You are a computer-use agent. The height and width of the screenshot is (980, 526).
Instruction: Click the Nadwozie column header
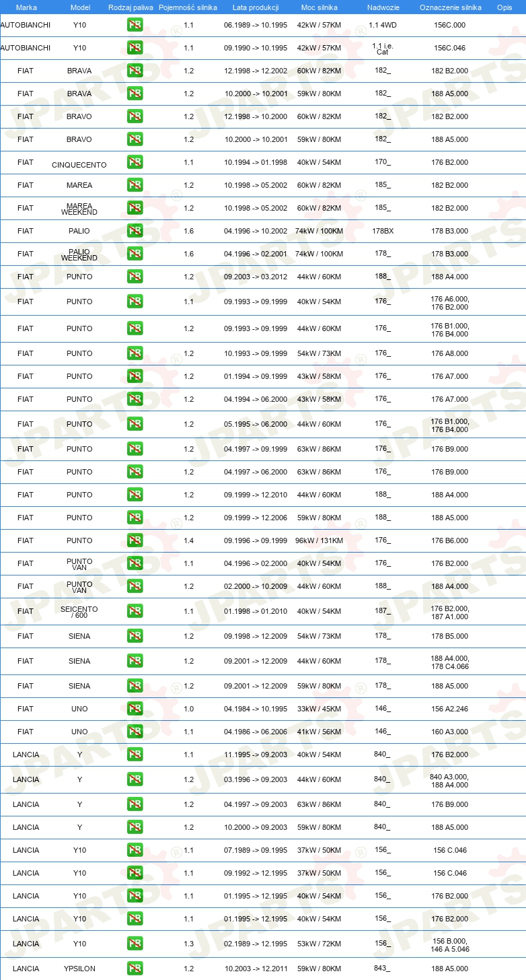(383, 7)
